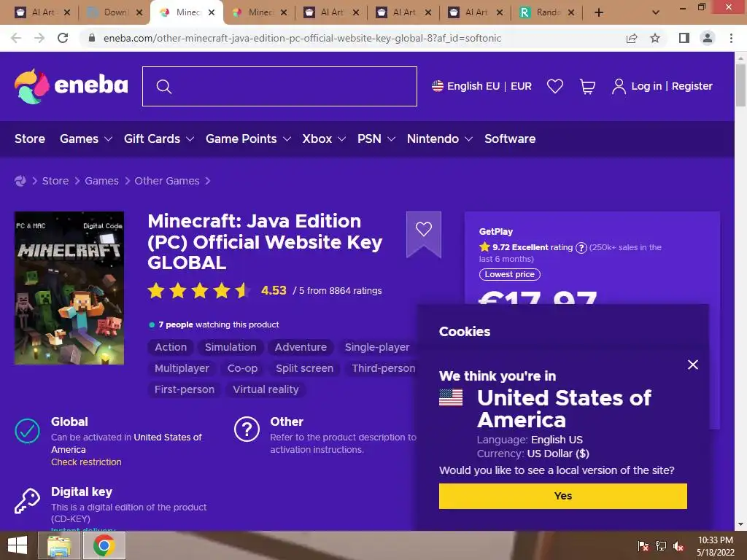Click the site lock icon in address bar
This screenshot has width=747, height=560.
[92, 38]
